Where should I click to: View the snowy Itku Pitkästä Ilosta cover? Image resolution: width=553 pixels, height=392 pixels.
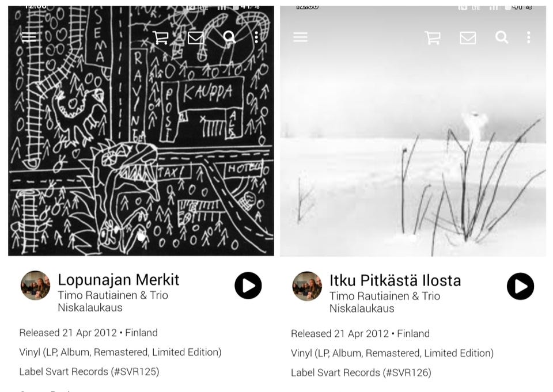pyautogui.click(x=413, y=131)
